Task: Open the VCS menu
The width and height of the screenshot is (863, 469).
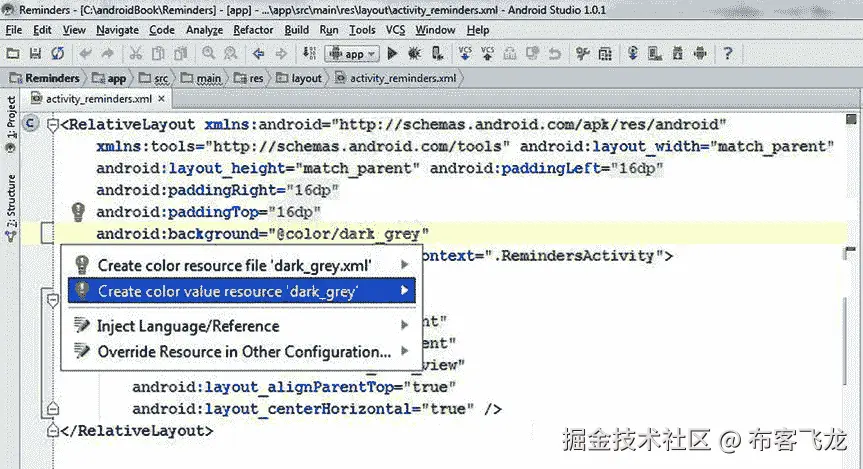Action: tap(395, 30)
